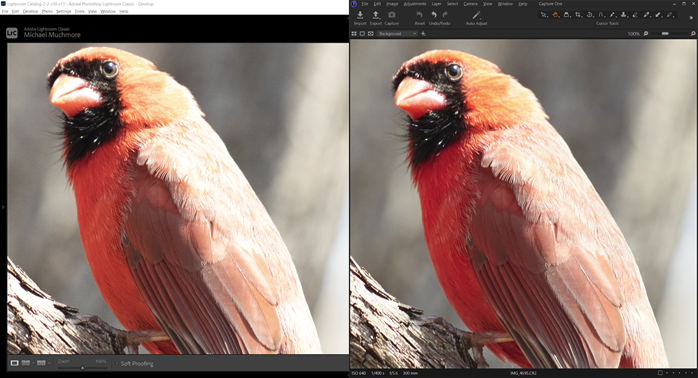698x378 pixels.
Task: Click the IMG_4695.CR2 filename label
Action: [524, 373]
